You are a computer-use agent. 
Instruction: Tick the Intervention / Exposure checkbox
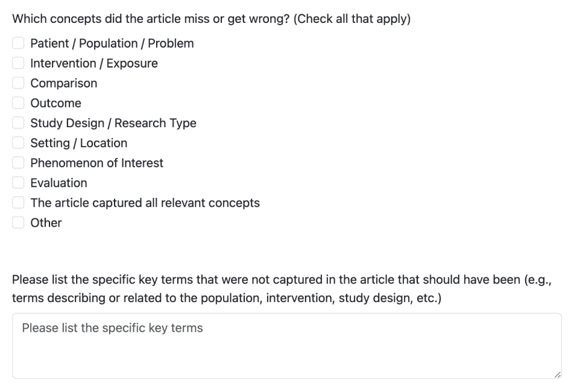[x=19, y=63]
